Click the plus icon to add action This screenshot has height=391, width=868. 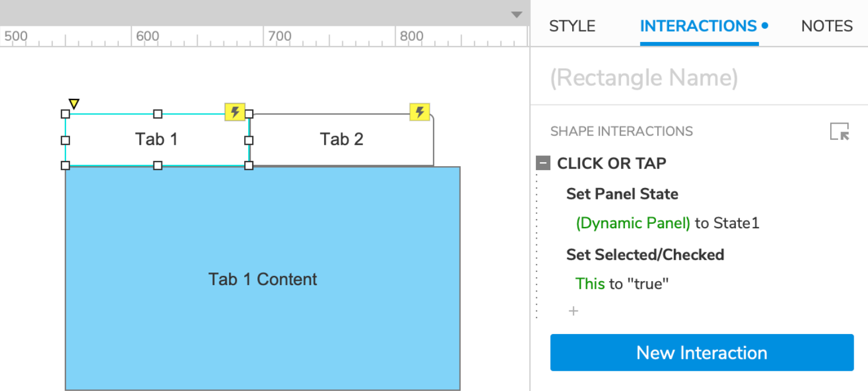pos(573,311)
